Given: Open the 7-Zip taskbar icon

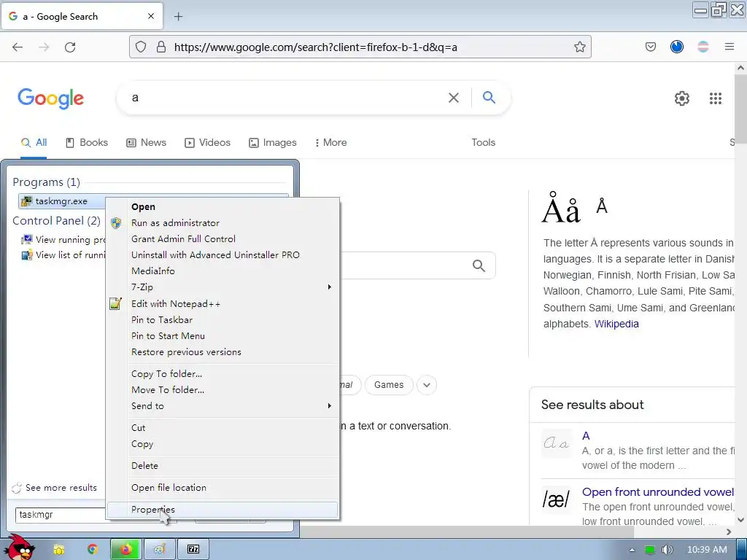Looking at the screenshot, I should 193,549.
